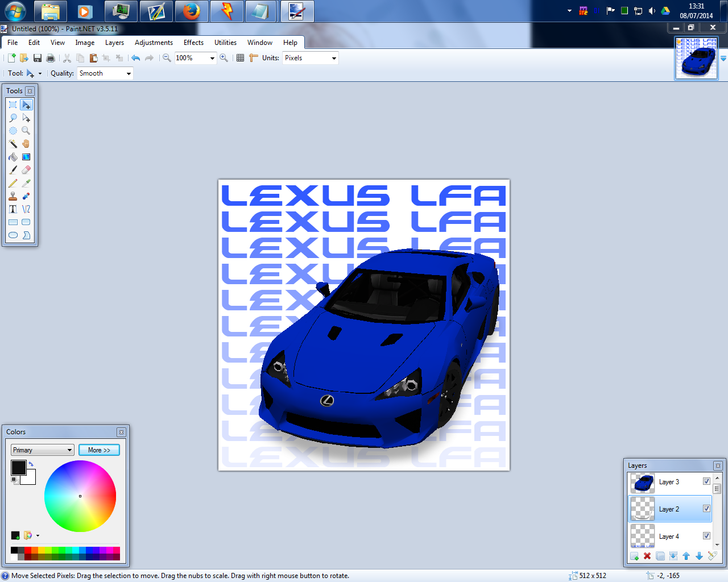Click the Save toolbar icon
Image resolution: width=728 pixels, height=582 pixels.
click(38, 58)
